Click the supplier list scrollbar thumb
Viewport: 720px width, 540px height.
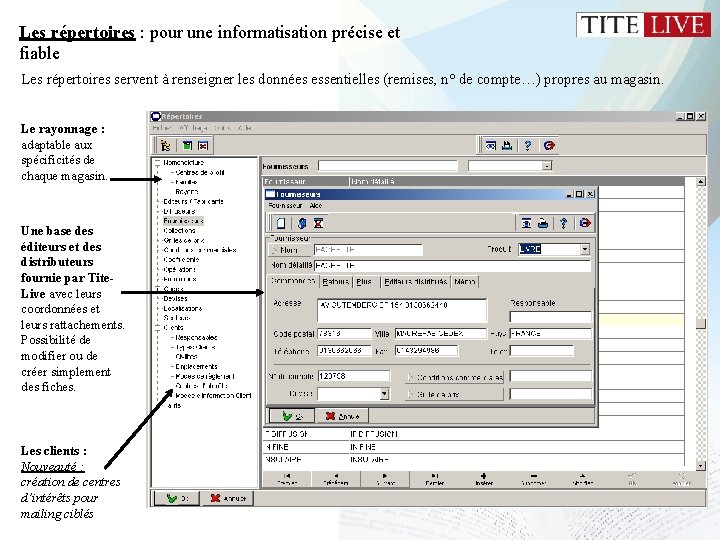[x=701, y=323]
